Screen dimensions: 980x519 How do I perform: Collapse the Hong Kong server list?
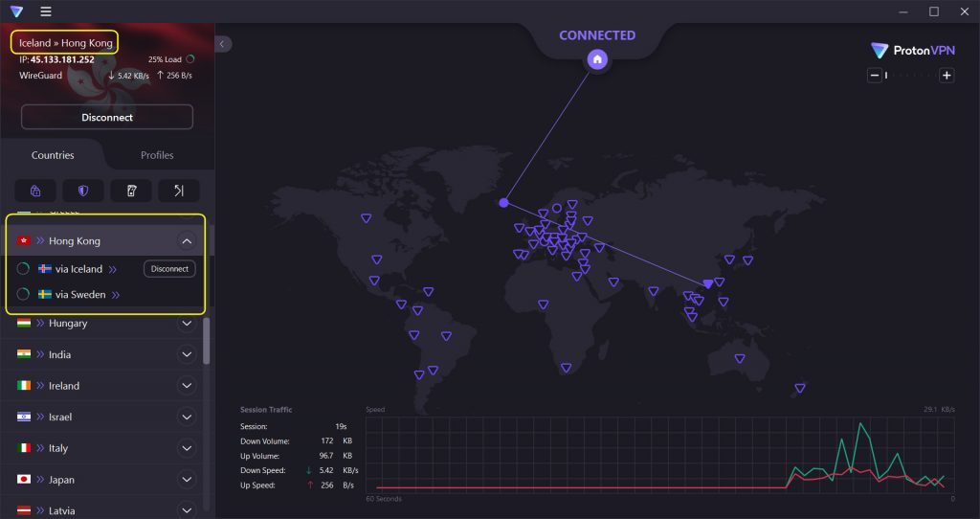187,240
